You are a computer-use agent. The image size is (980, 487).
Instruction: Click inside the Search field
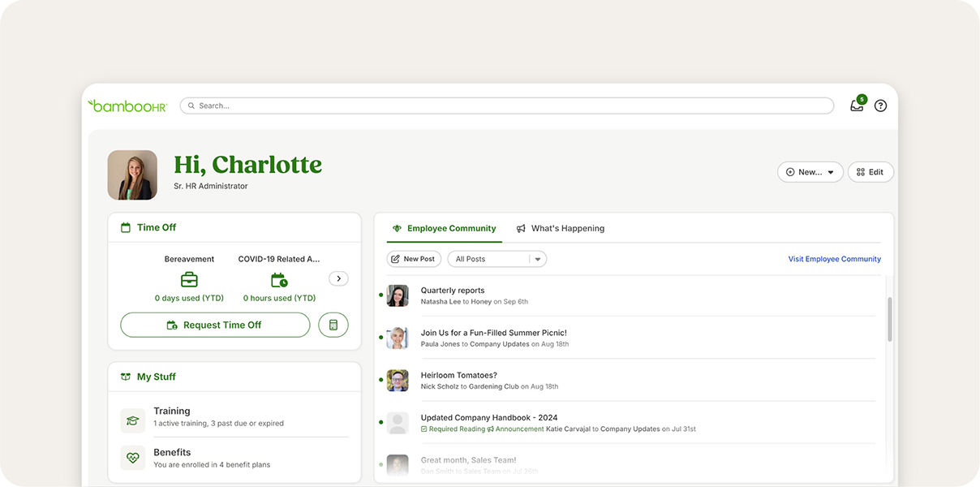[506, 106]
